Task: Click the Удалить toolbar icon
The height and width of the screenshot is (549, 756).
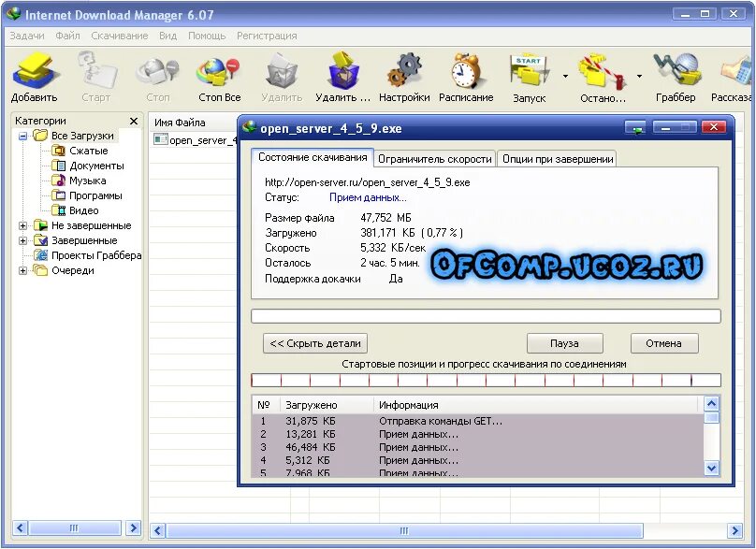Action: click(282, 71)
